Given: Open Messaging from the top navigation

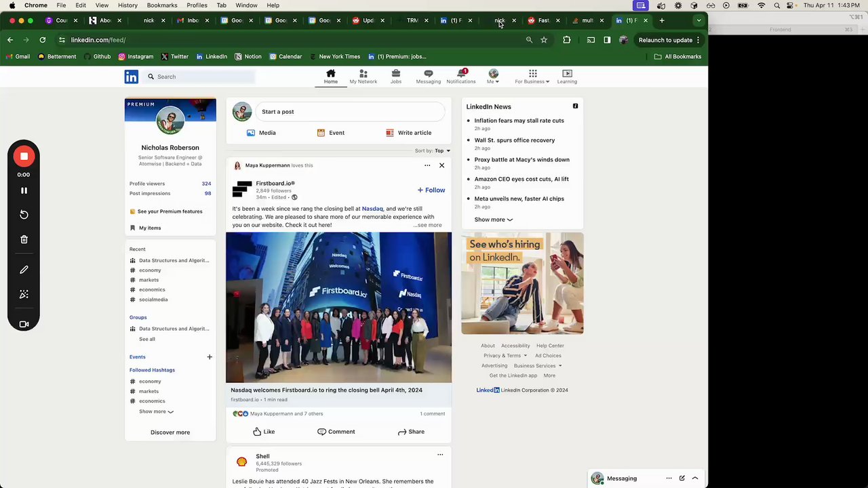Looking at the screenshot, I should [x=428, y=77].
